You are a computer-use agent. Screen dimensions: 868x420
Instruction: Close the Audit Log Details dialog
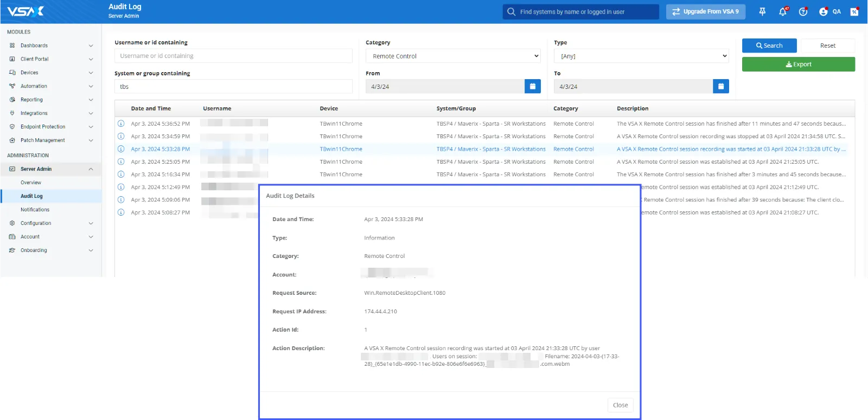[620, 405]
